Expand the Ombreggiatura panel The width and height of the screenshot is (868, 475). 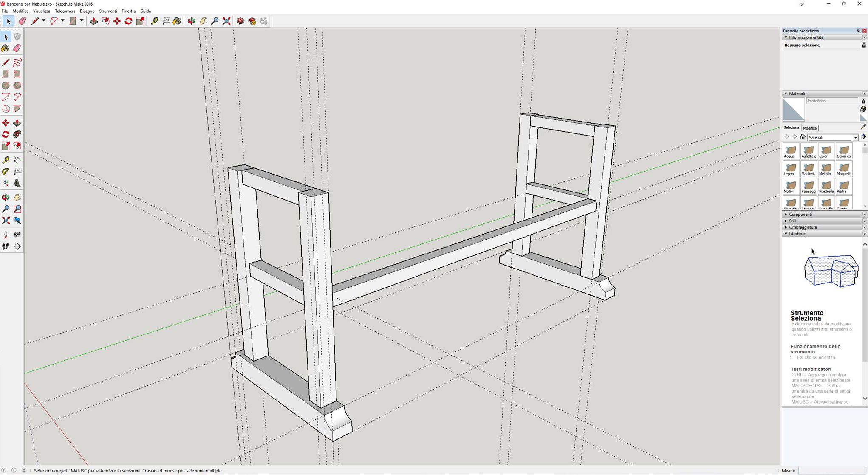[803, 227]
